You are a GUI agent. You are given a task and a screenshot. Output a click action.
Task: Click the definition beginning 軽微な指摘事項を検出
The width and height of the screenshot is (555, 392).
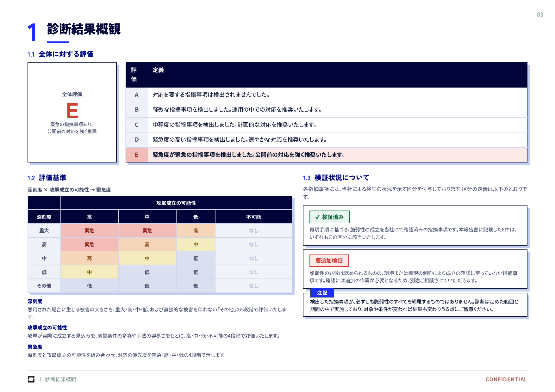click(237, 109)
